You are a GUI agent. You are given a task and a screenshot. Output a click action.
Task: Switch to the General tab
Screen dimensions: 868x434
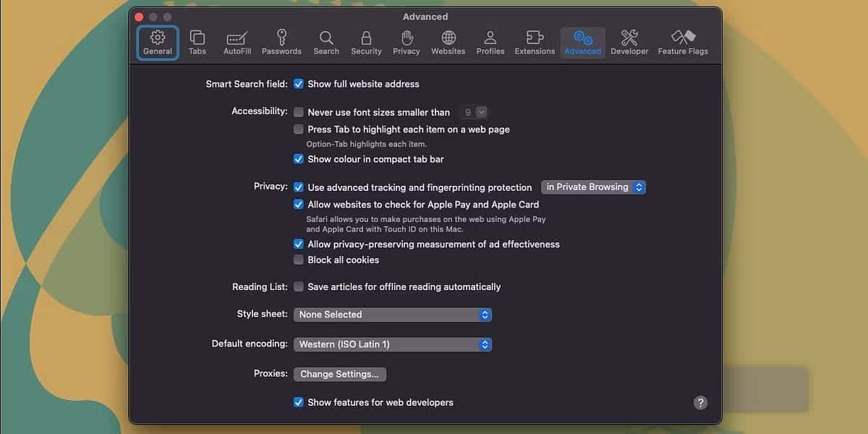pyautogui.click(x=157, y=41)
